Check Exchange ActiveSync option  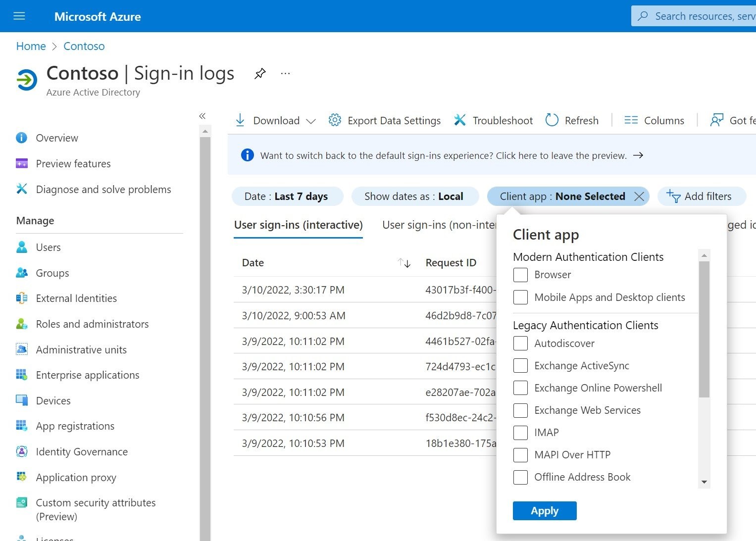[x=520, y=365]
